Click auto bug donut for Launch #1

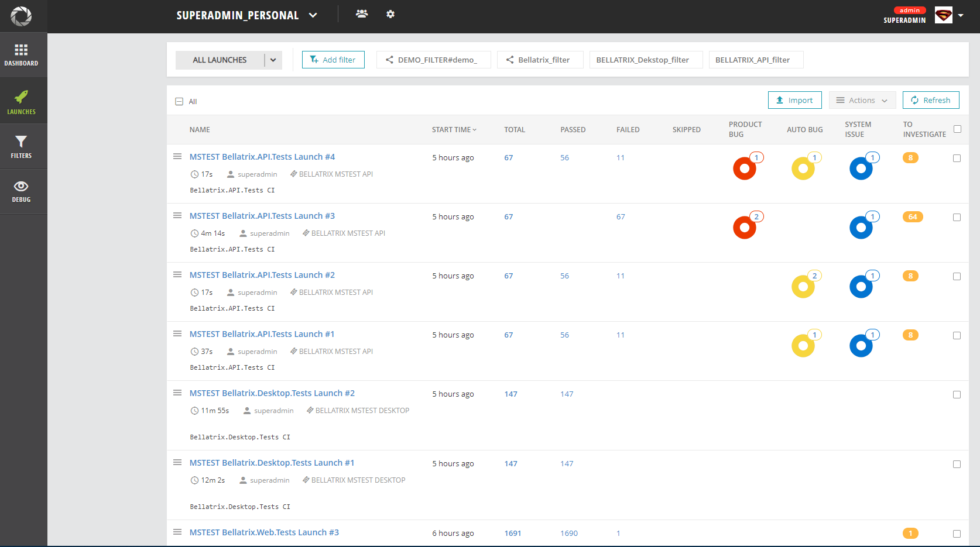(803, 346)
